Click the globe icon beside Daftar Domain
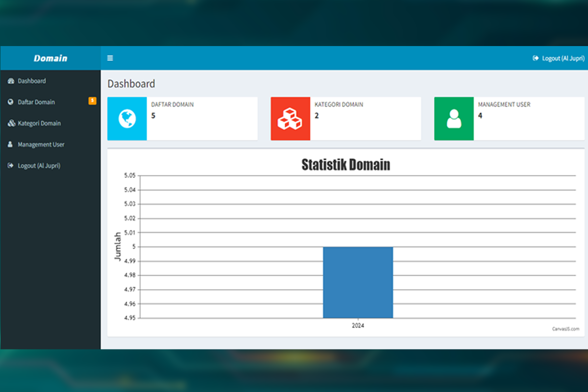The width and height of the screenshot is (588, 392). [x=11, y=102]
